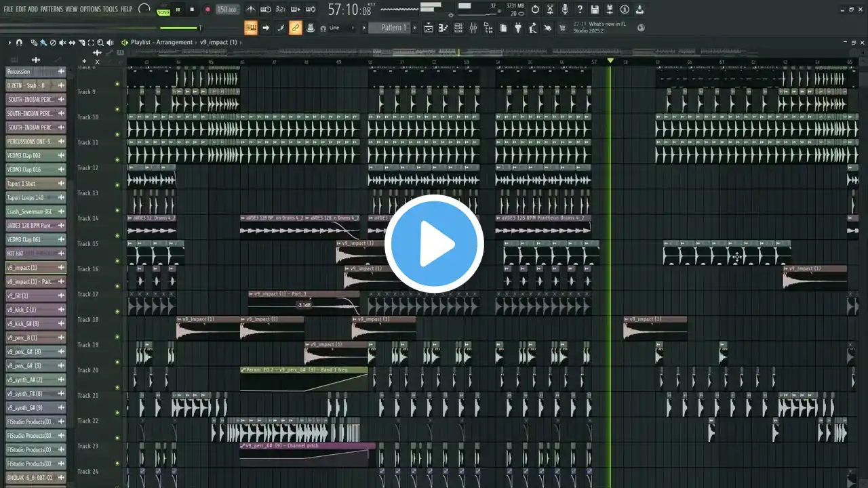Open the project info icon
Viewport: 868px width, 488px height.
pyautogui.click(x=625, y=9)
